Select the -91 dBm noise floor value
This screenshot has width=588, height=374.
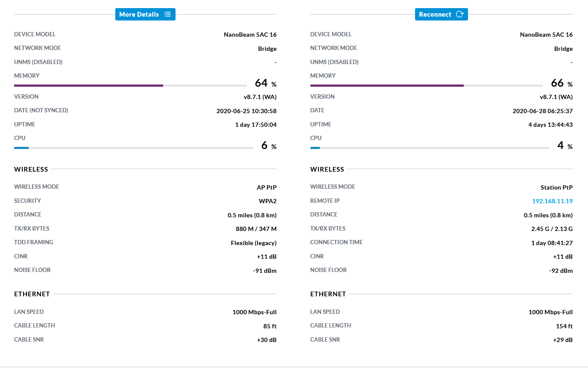coord(264,271)
